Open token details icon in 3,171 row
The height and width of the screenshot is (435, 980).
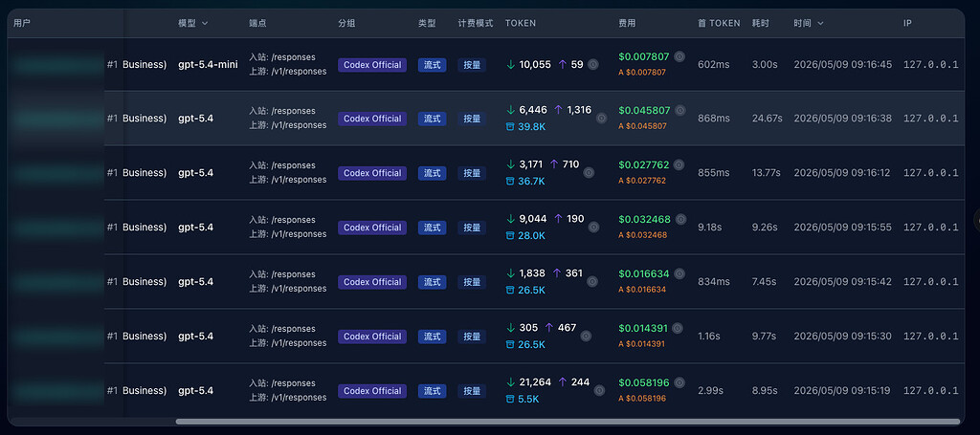589,173
